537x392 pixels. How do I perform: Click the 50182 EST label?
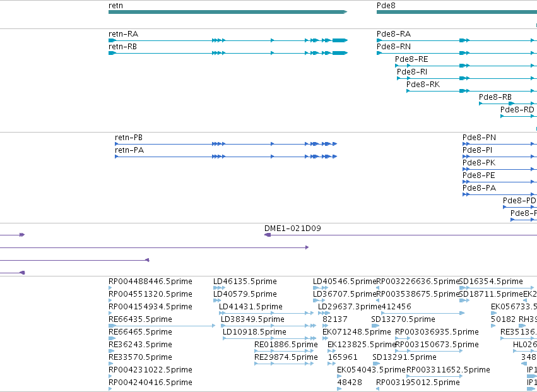(503, 319)
